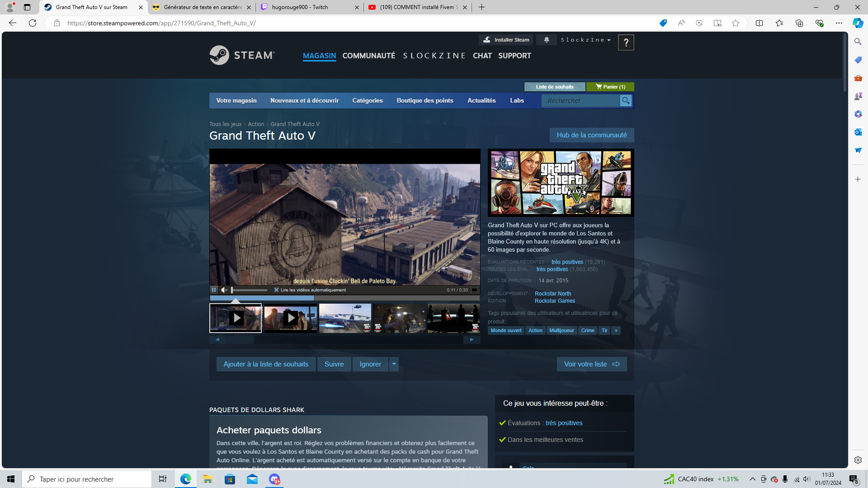The width and height of the screenshot is (868, 488).
Task: Go to Boutique des points
Action: (425, 101)
